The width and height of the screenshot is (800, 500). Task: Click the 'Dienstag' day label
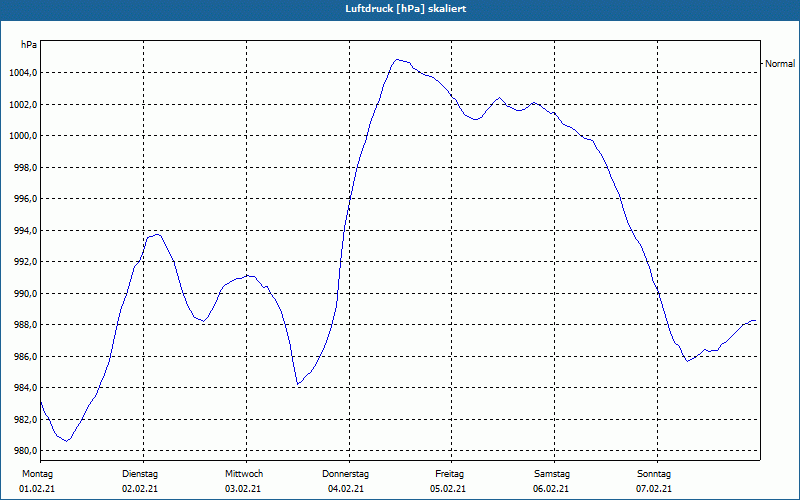pyautogui.click(x=140, y=474)
